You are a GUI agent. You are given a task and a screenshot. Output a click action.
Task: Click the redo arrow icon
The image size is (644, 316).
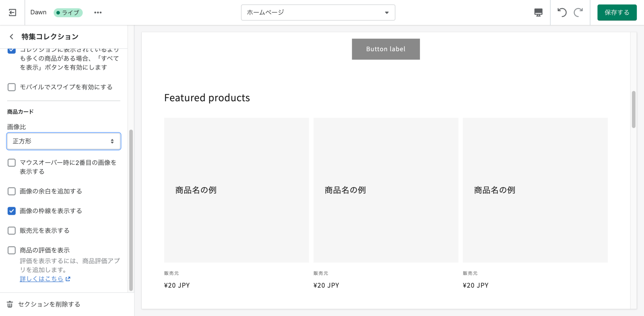click(x=578, y=12)
